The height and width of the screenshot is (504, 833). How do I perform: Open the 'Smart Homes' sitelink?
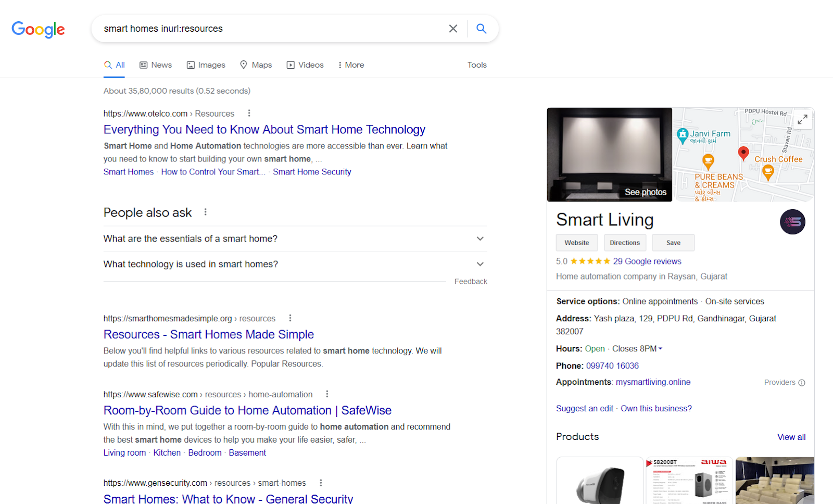click(129, 172)
